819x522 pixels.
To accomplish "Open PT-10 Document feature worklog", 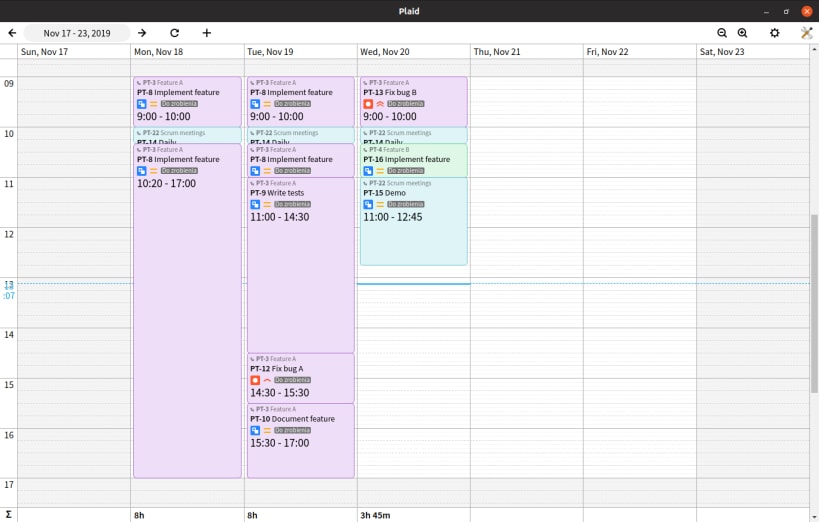I will click(x=300, y=440).
